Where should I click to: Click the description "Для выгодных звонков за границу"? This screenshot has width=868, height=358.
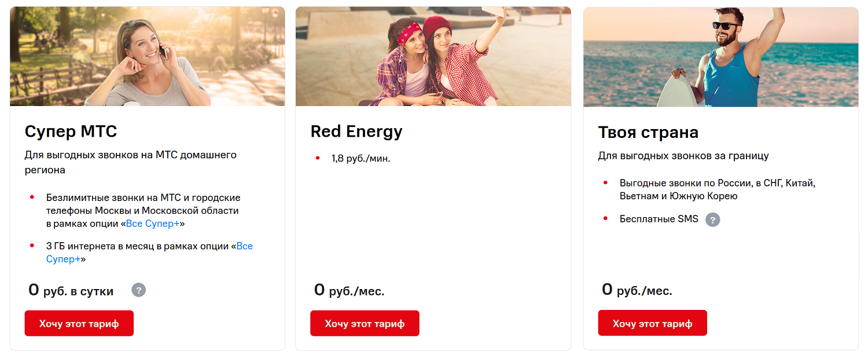tap(683, 156)
